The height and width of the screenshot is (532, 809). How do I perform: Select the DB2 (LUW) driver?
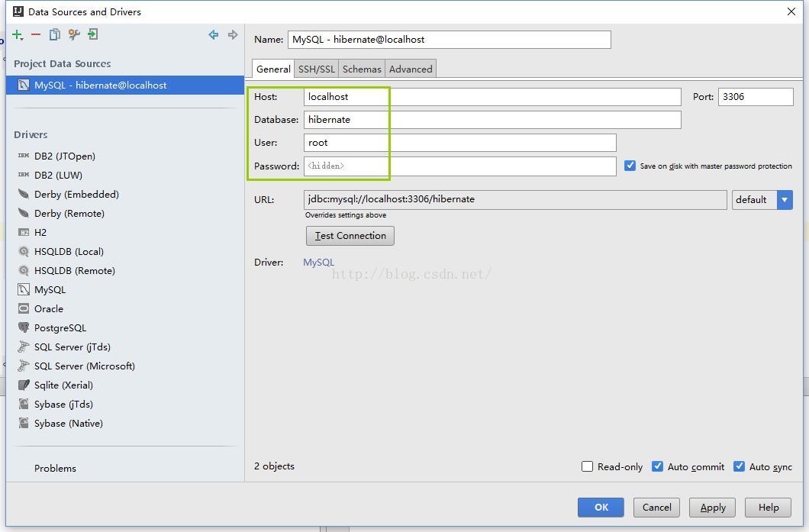coord(58,175)
